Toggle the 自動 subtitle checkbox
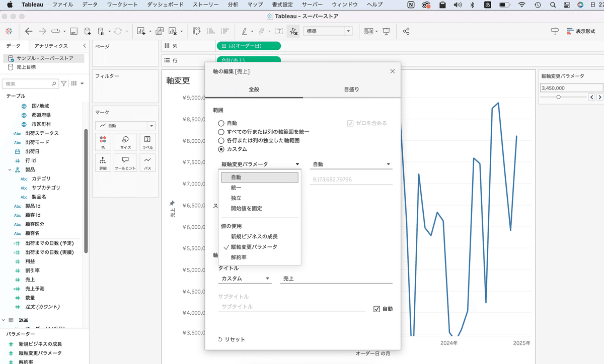The width and height of the screenshot is (604, 364). pyautogui.click(x=376, y=309)
